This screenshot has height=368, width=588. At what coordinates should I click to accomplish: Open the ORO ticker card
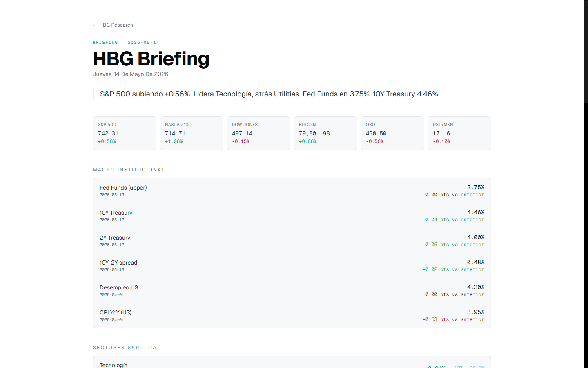(x=392, y=133)
